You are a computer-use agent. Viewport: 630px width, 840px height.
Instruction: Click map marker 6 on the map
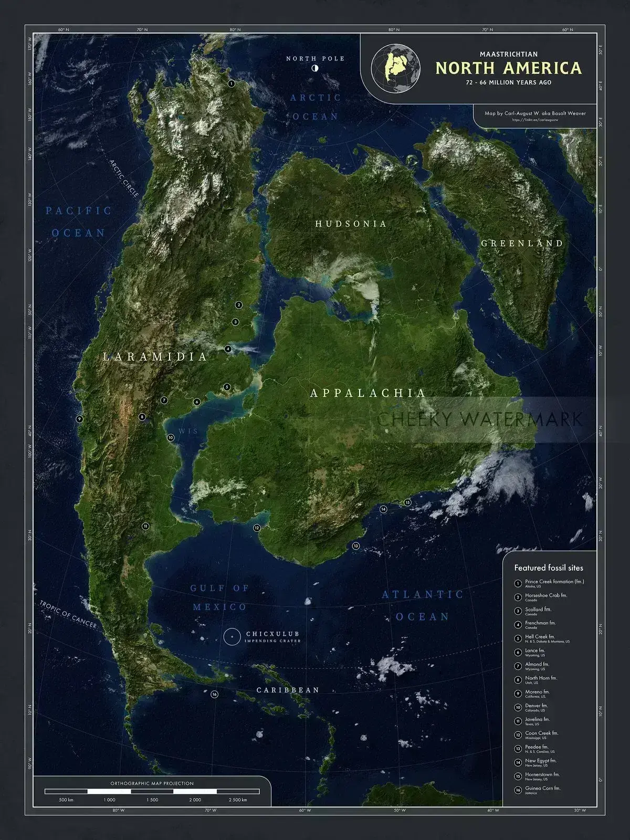197,402
